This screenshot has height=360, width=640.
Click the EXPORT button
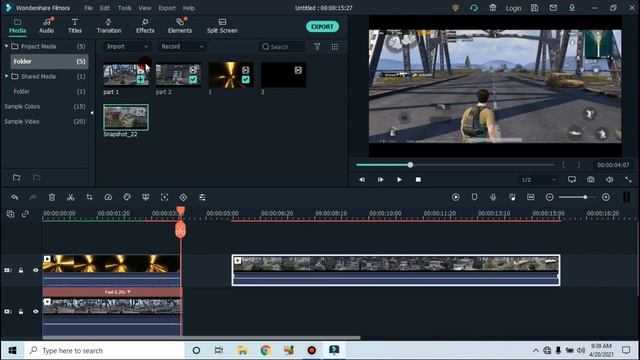pos(322,27)
